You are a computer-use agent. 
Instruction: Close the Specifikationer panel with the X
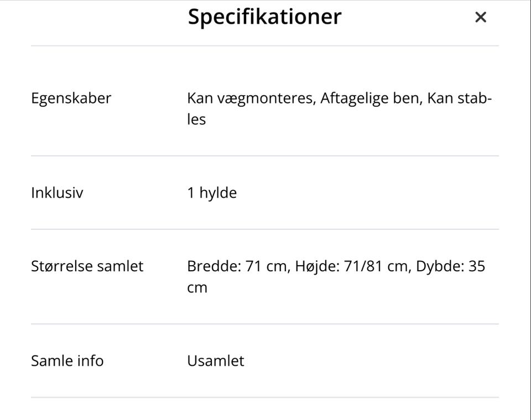tap(481, 17)
